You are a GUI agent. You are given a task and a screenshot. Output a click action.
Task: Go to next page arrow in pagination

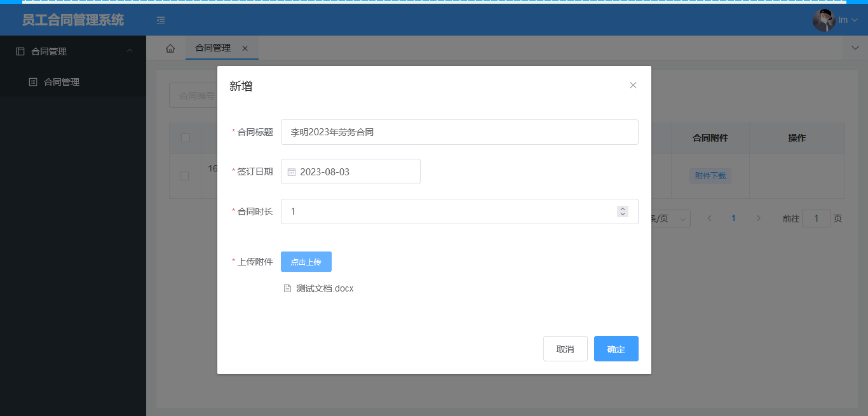point(758,218)
